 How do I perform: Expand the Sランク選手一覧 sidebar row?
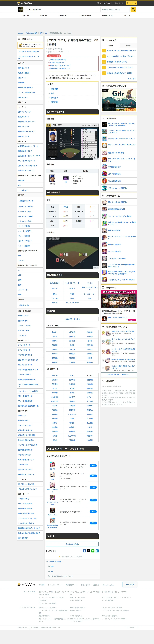click(30, 345)
